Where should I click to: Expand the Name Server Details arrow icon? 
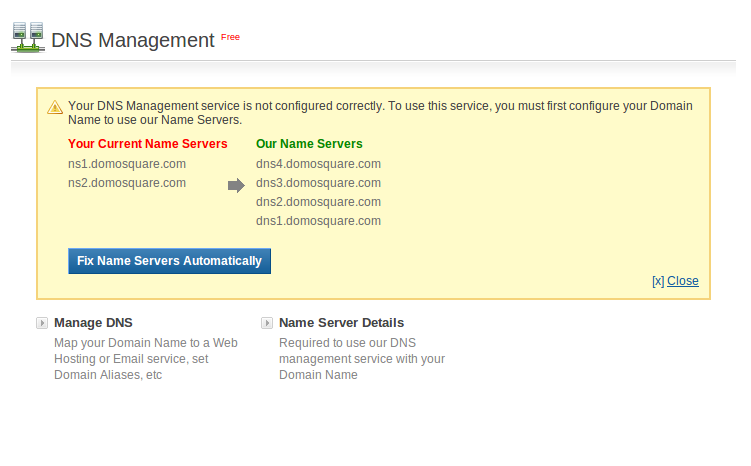[x=267, y=323]
